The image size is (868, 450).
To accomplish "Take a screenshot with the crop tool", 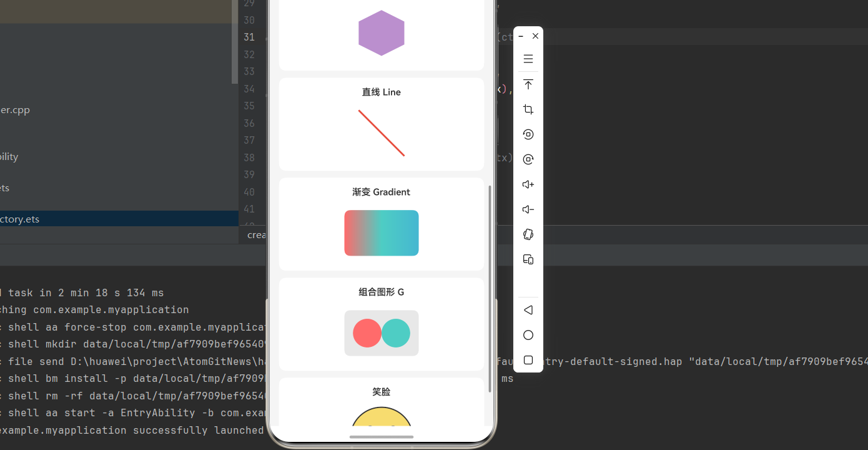I will 528,109.
